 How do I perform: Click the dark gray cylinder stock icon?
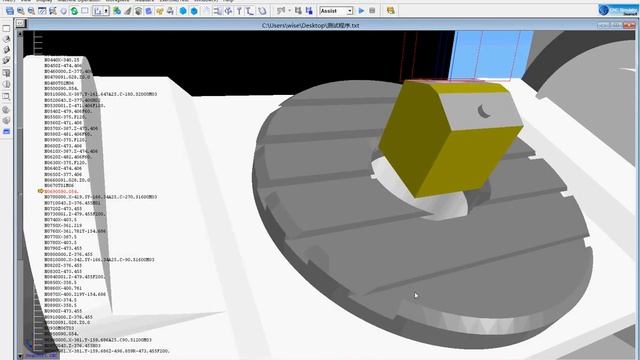(138, 11)
